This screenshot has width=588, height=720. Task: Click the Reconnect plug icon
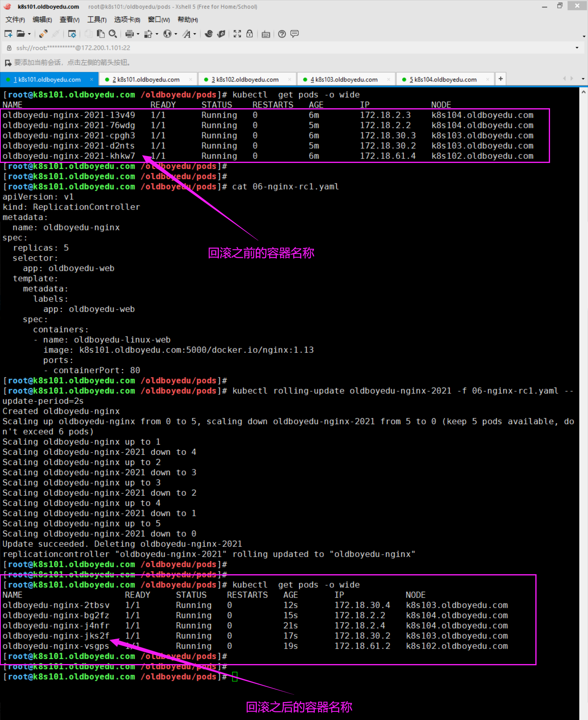click(43, 34)
